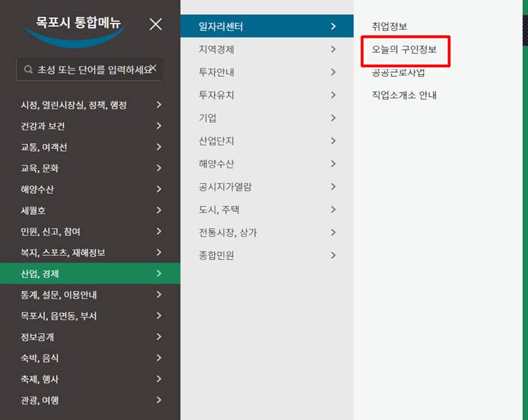Expand chevron next to 지역경제
This screenshot has width=528, height=420.
(x=333, y=49)
